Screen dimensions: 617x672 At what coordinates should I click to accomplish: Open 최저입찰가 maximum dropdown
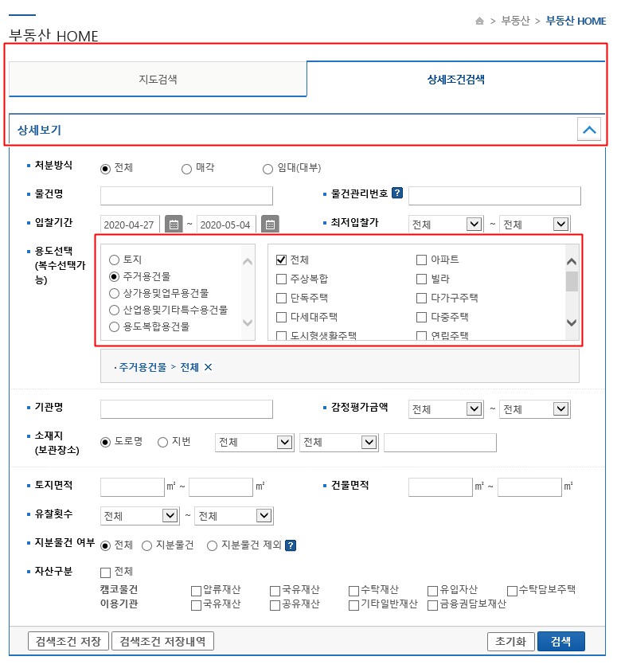535,225
